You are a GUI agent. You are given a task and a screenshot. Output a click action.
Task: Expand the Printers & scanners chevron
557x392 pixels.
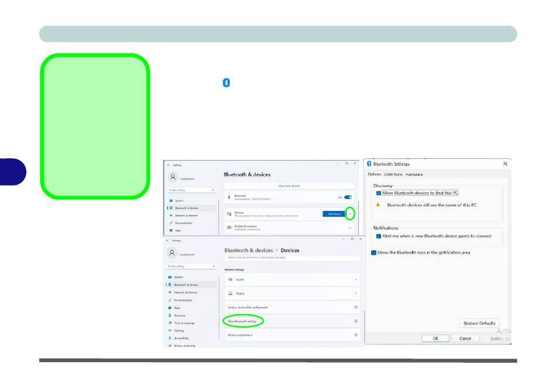coord(351,227)
